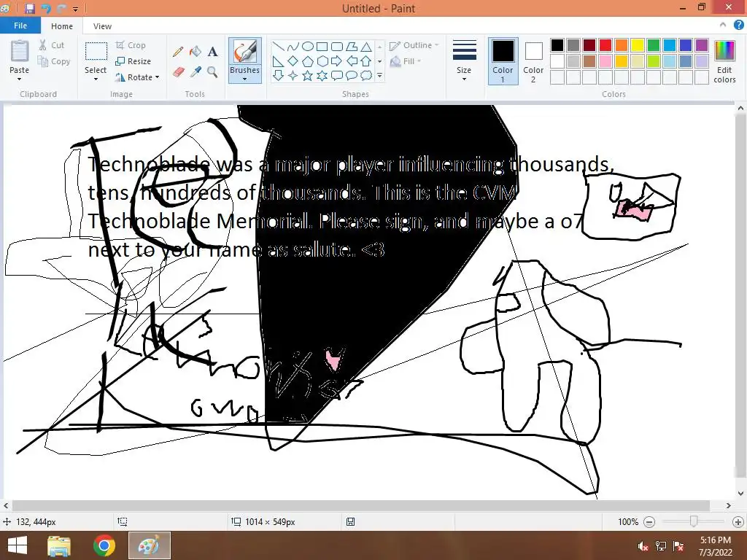Choose the Five-point star shape
This screenshot has height=560, width=747.
308,75
